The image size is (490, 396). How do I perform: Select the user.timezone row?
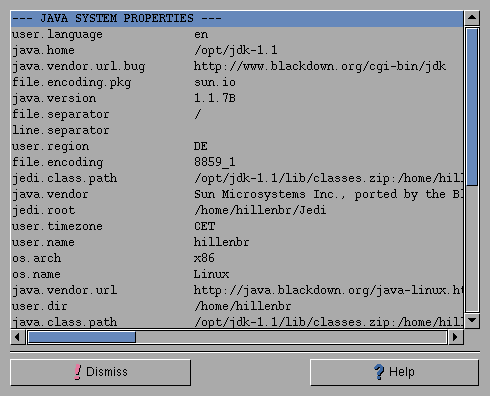[x=237, y=226]
